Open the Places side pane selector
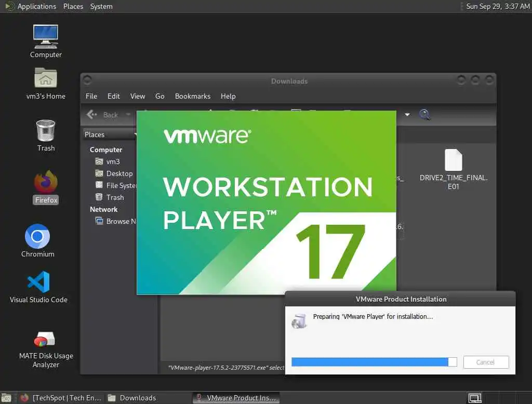 point(110,134)
